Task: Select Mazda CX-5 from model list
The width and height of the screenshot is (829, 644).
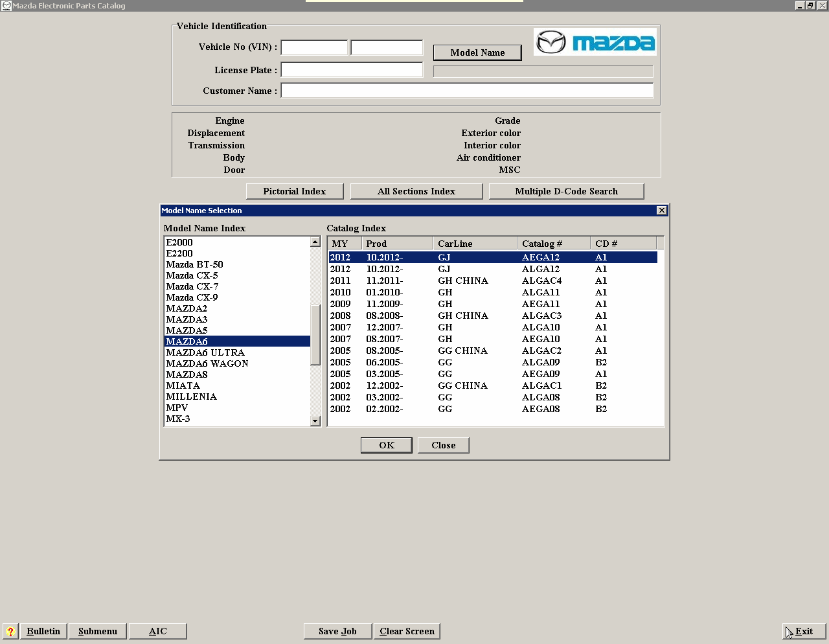Action: tap(192, 275)
